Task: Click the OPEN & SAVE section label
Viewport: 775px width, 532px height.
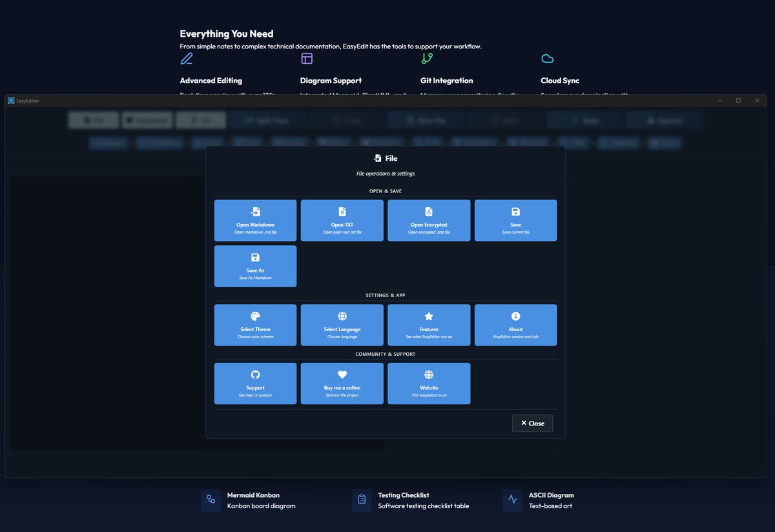Action: point(386,191)
